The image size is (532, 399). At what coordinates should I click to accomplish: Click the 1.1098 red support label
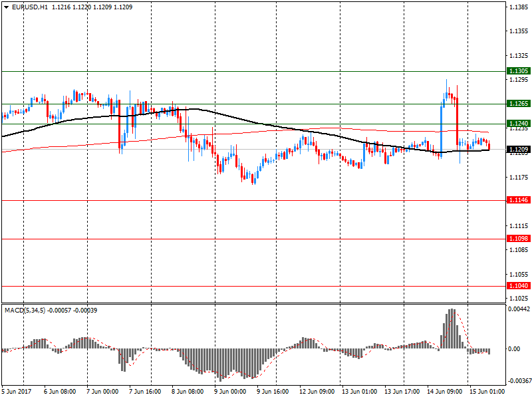coord(519,239)
